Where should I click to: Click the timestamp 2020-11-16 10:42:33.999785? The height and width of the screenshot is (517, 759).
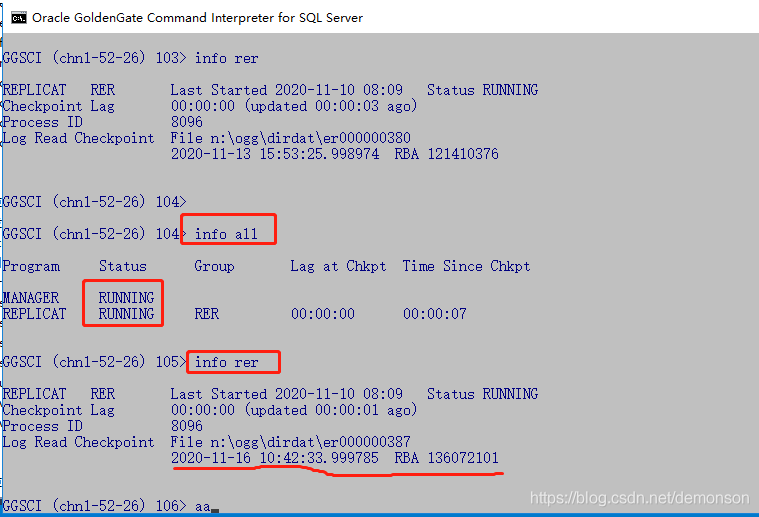275,458
